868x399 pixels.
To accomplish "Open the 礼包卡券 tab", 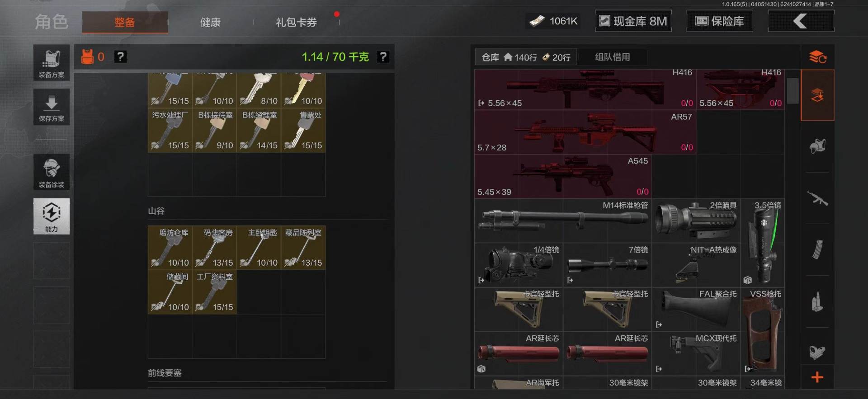I will point(296,22).
